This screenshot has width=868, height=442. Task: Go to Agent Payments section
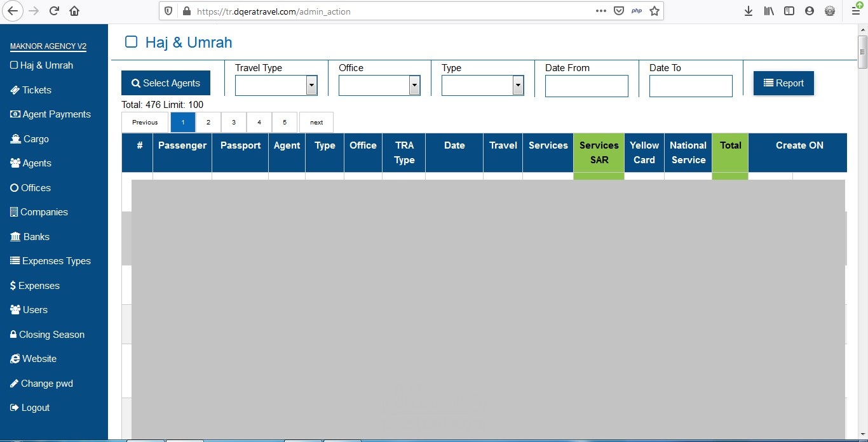51,114
